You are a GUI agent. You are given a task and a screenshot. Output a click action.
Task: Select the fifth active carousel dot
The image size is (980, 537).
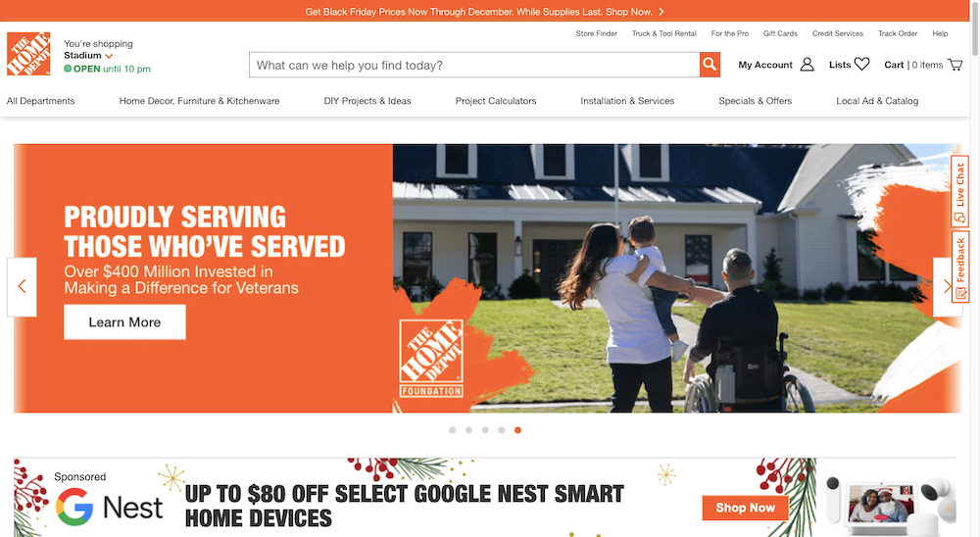point(517,430)
